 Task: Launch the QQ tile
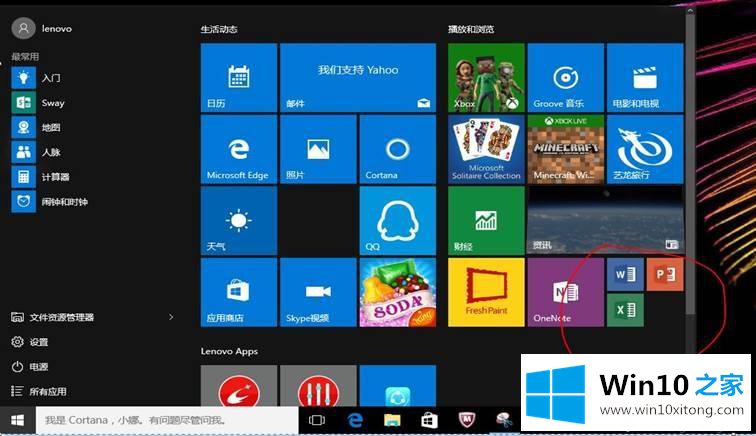coord(398,220)
